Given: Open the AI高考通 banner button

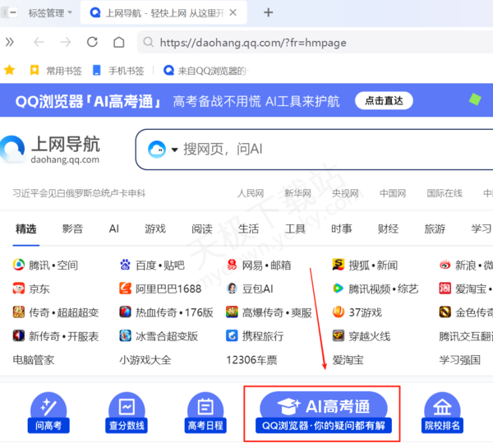Looking at the screenshot, I should click(324, 413).
